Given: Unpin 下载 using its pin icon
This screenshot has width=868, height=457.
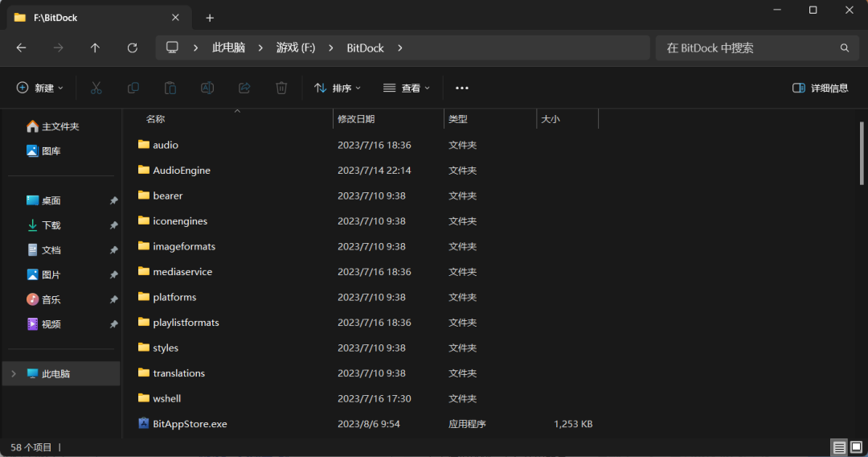Looking at the screenshot, I should click(x=113, y=225).
